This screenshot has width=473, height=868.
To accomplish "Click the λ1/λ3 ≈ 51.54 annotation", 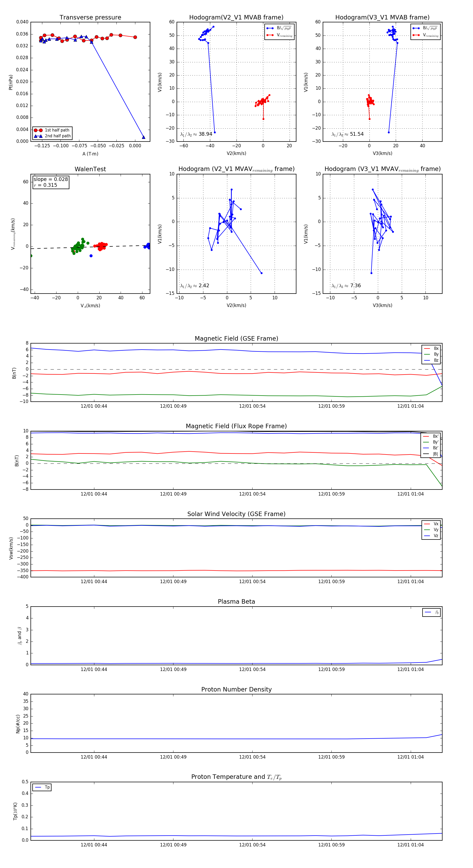I will coord(347,134).
